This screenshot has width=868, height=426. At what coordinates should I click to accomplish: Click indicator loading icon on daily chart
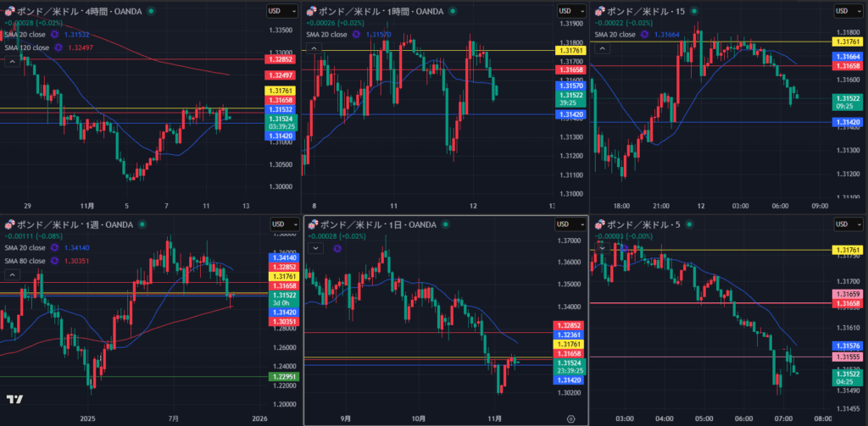[337, 249]
